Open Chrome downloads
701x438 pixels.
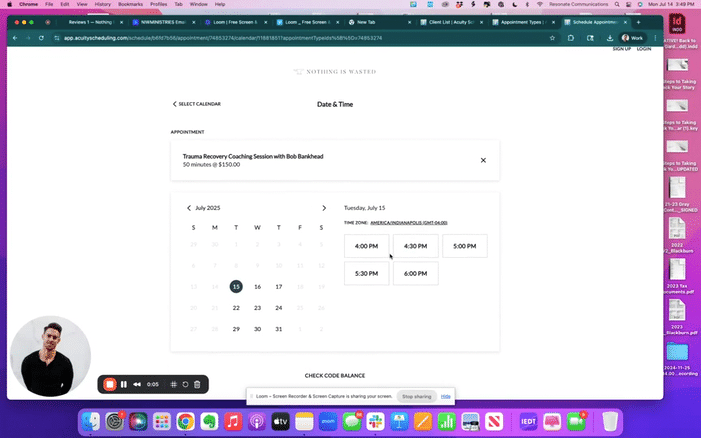pos(609,38)
